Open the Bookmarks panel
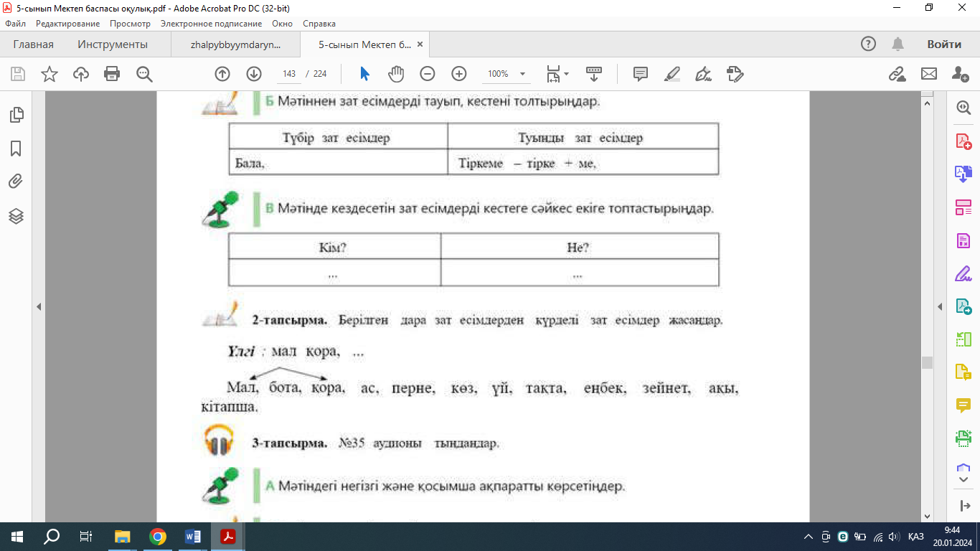 tap(16, 149)
